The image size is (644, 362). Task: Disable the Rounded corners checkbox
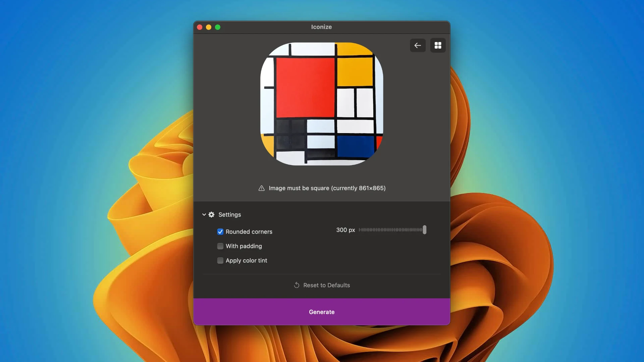(x=220, y=232)
